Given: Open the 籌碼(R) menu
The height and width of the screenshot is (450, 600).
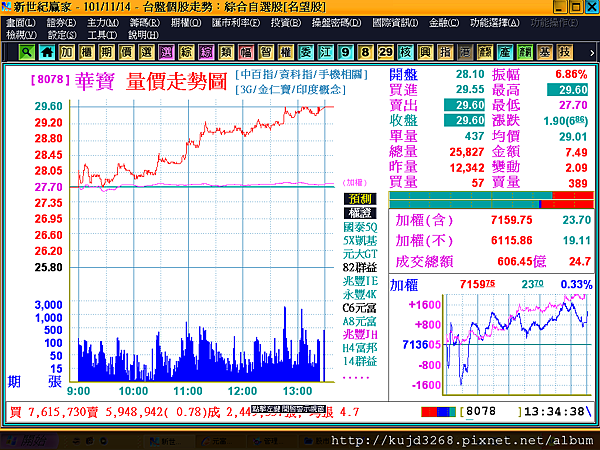Looking at the screenshot, I should (x=145, y=23).
